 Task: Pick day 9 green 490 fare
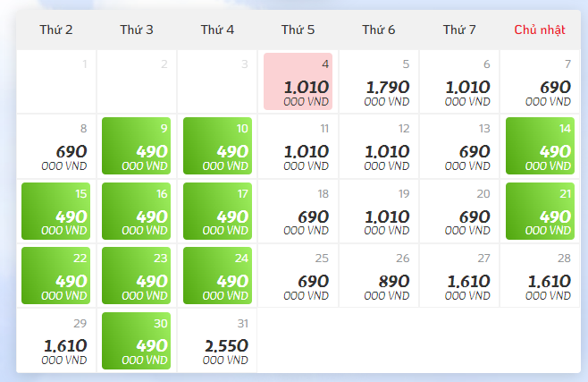click(137, 146)
